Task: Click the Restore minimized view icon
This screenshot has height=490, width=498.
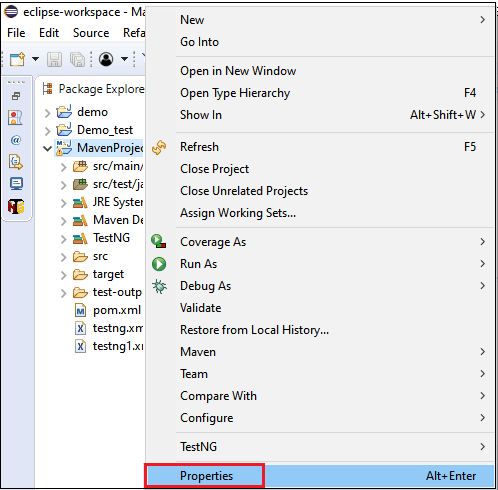Action: (x=16, y=96)
